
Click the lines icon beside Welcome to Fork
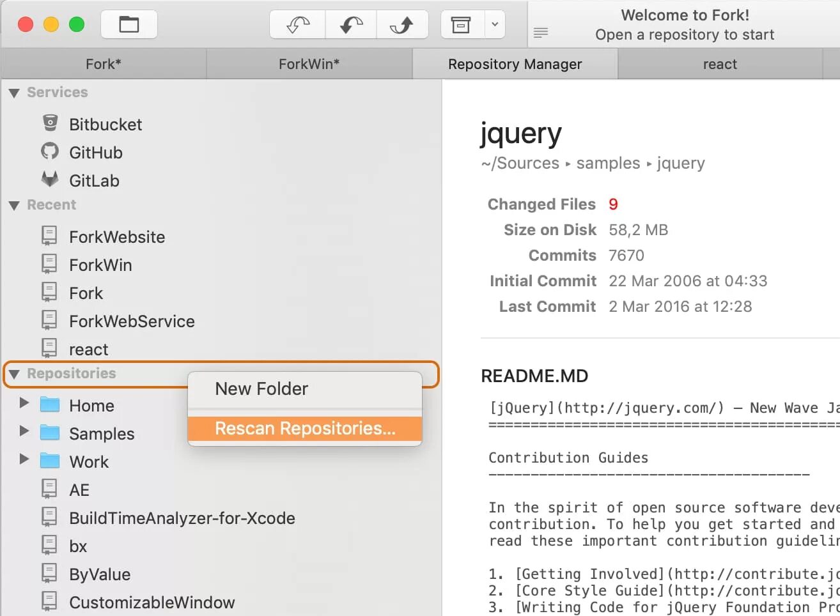[541, 33]
